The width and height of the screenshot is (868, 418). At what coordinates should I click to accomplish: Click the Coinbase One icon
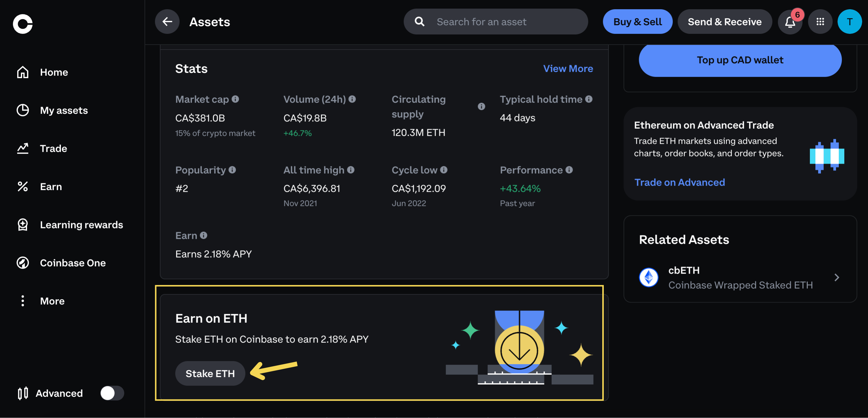pyautogui.click(x=22, y=263)
